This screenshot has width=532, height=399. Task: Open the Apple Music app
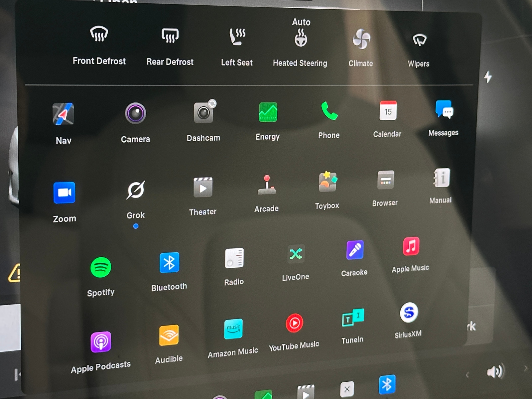click(x=411, y=246)
